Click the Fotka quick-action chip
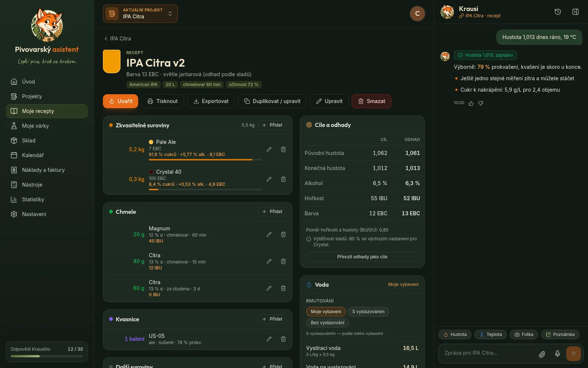Image resolution: width=588 pixels, height=368 pixels. [524, 335]
